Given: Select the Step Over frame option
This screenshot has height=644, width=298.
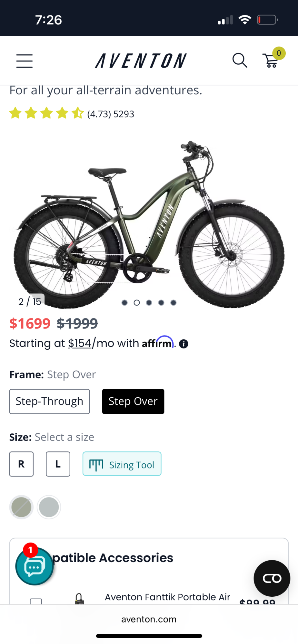Looking at the screenshot, I should tap(133, 401).
